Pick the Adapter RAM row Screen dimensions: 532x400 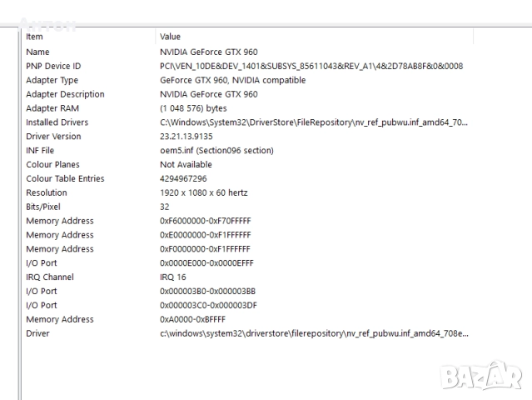coord(53,108)
